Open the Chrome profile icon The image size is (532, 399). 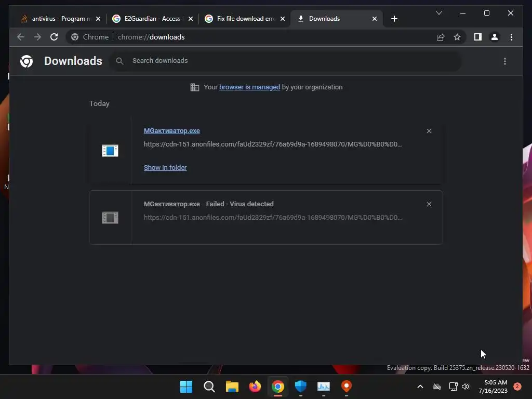pyautogui.click(x=495, y=37)
